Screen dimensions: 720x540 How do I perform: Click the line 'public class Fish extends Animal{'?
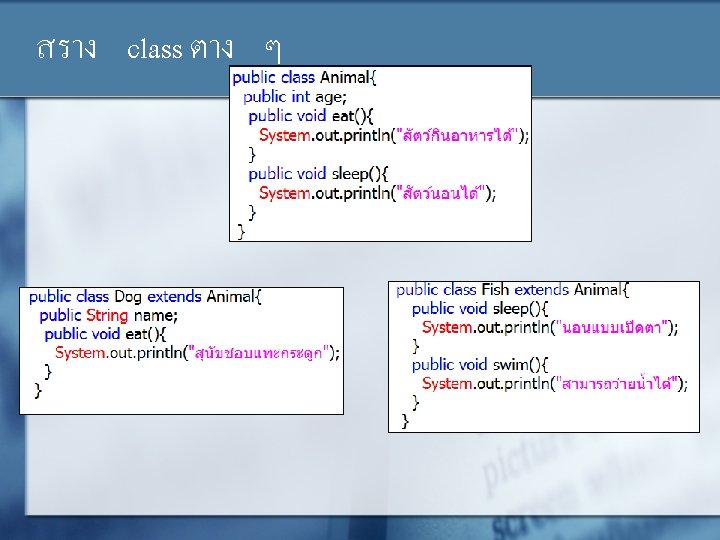[x=512, y=290]
